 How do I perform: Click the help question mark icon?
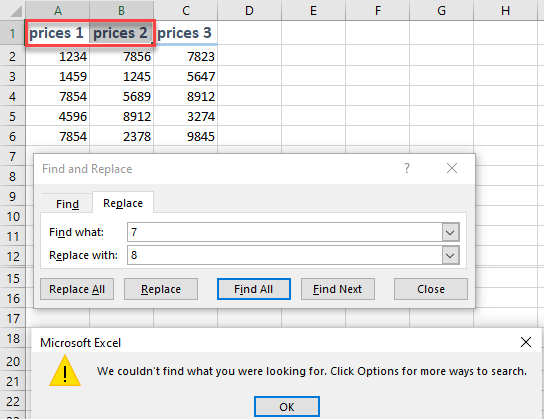[407, 168]
